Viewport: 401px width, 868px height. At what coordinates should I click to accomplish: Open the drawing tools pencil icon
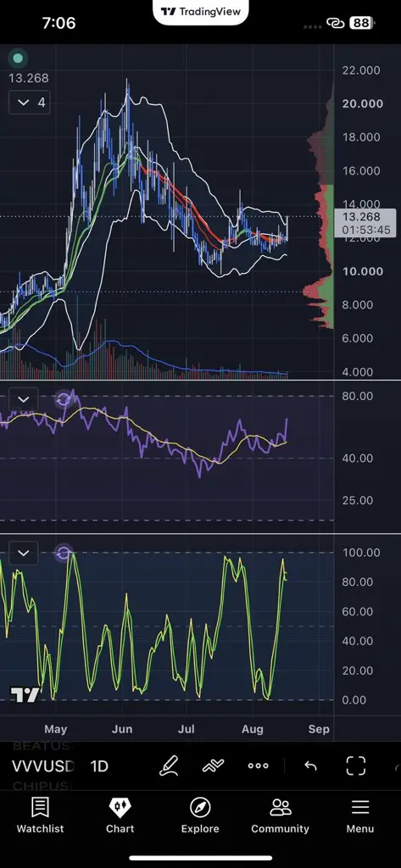tap(169, 765)
